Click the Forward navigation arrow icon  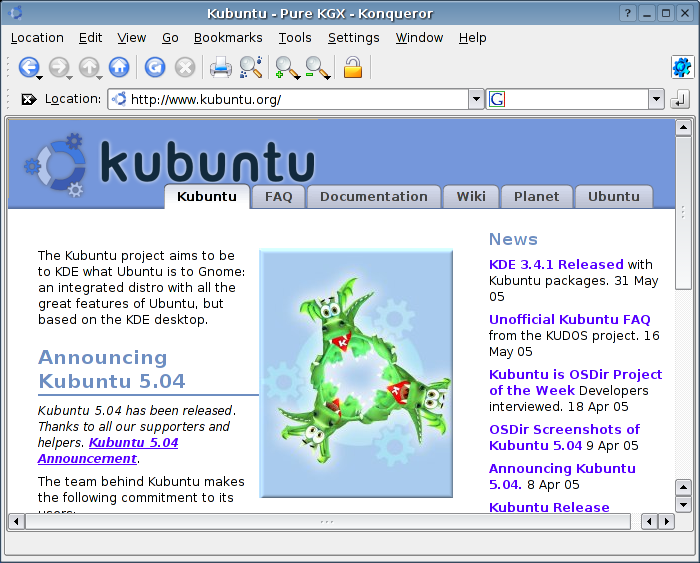pos(58,67)
